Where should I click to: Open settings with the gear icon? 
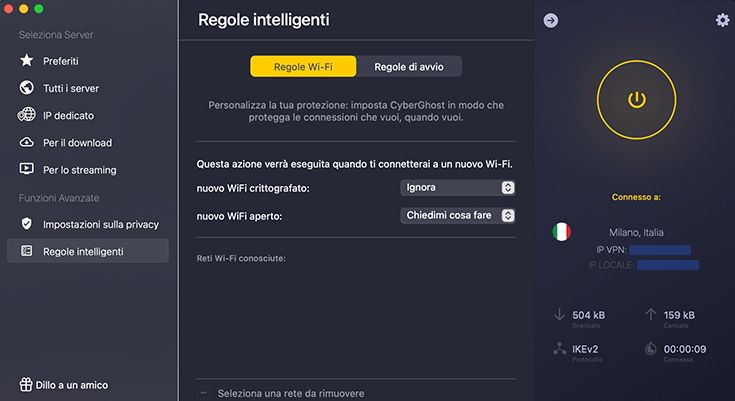[x=722, y=20]
